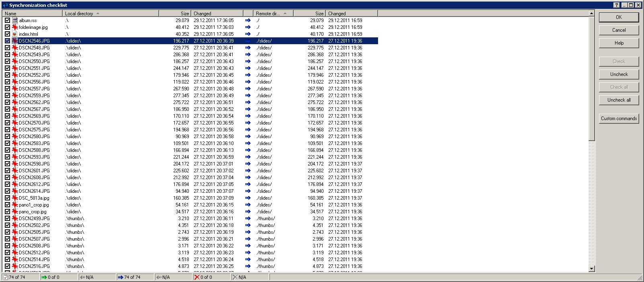Click the green arrow '0 of 0' status indicator
This screenshot has width=644, height=282.
(x=51, y=277)
